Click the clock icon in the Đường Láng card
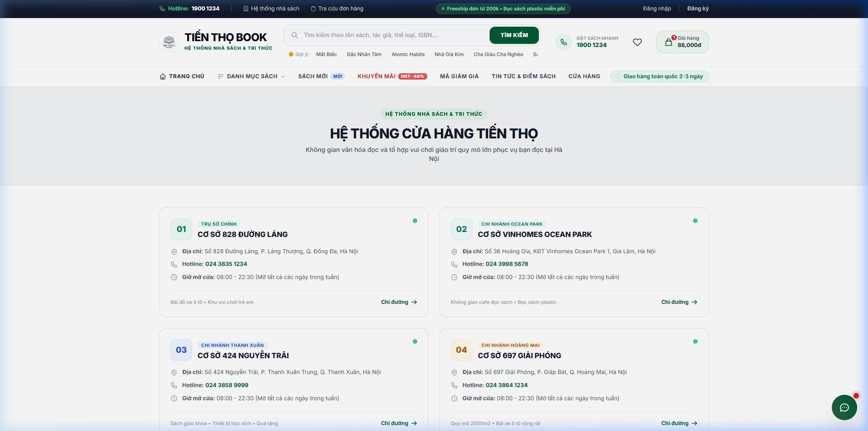This screenshot has width=868, height=431. click(x=174, y=277)
